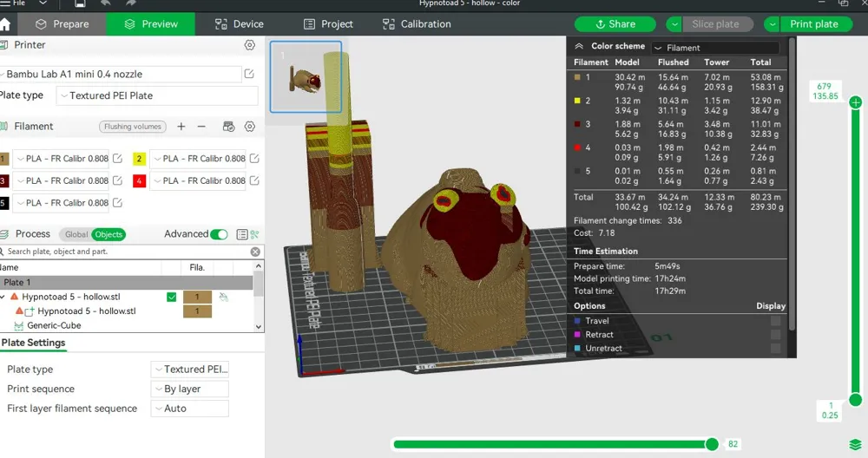
Task: Open Textured PEI Plate type dropdown
Action: click(x=157, y=95)
